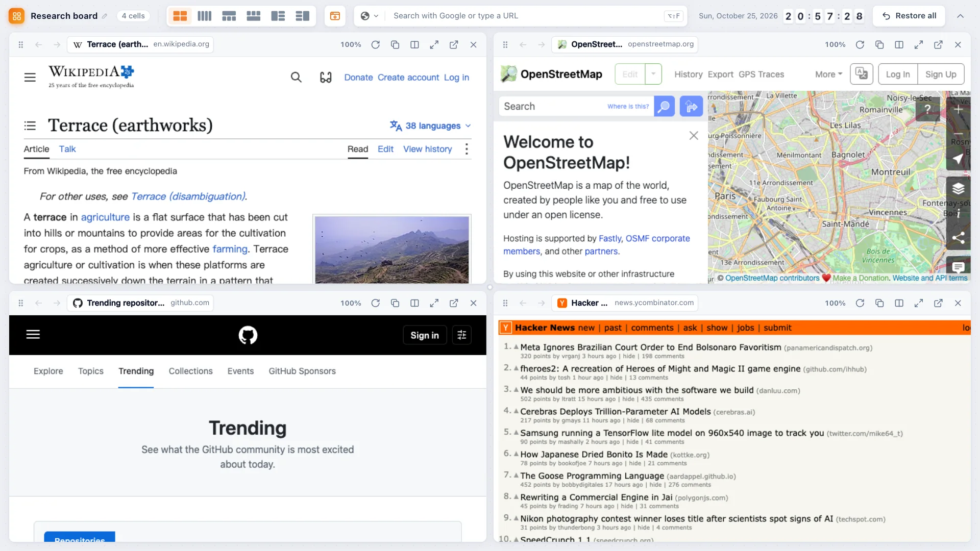Open the Terrace (disambiguation) link
The width and height of the screenshot is (980, 551).
(x=188, y=196)
